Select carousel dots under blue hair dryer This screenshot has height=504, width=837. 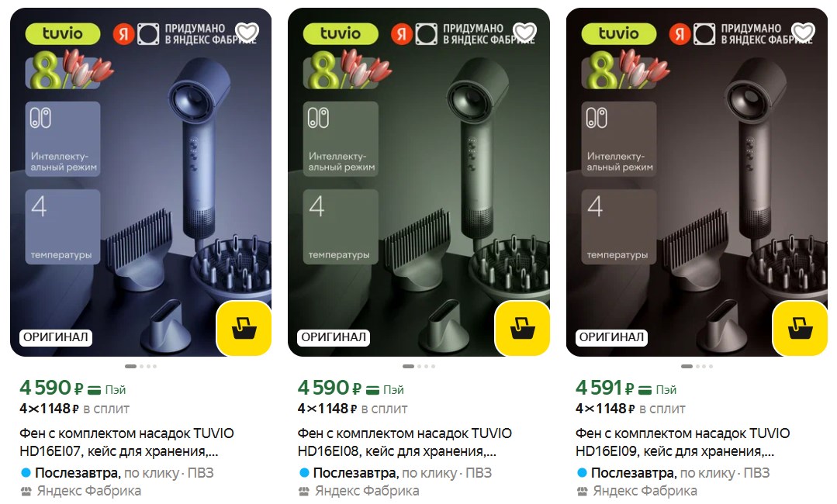click(x=140, y=367)
